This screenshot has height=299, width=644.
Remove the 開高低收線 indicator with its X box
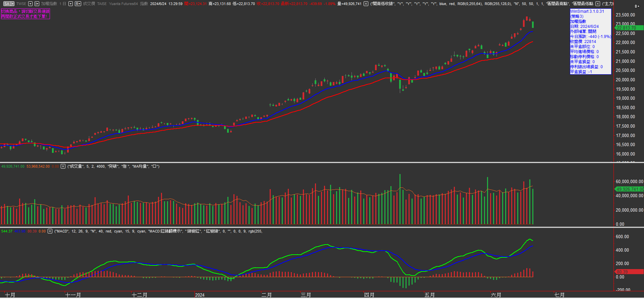tap(366, 4)
